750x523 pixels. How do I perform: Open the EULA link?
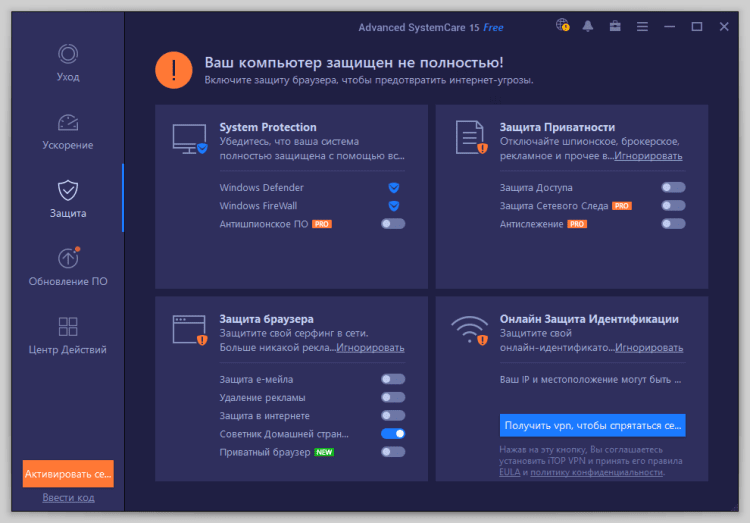tap(509, 472)
